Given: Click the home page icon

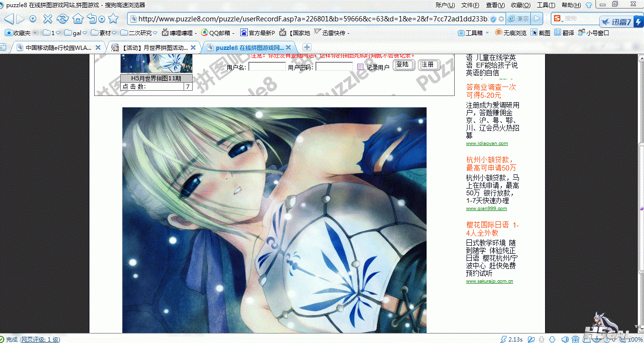Looking at the screenshot, I should [78, 19].
